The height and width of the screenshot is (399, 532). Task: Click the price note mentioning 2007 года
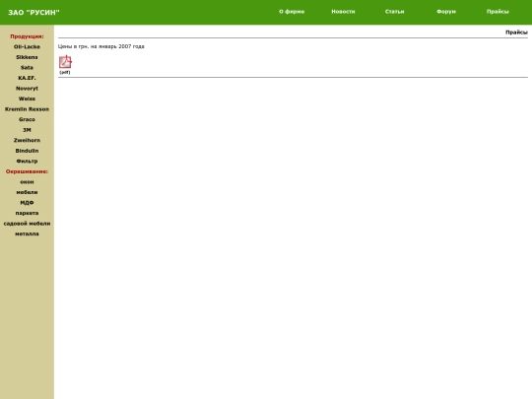pyautogui.click(x=101, y=46)
